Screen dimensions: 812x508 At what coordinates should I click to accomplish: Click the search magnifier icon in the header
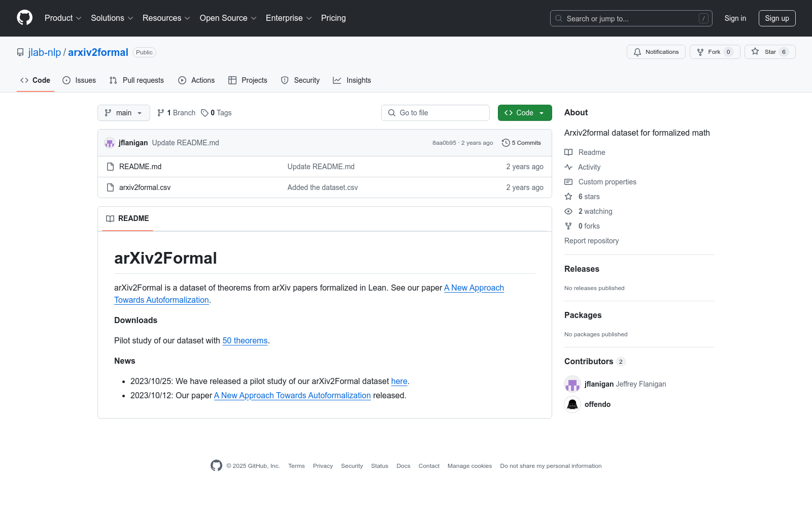click(559, 18)
